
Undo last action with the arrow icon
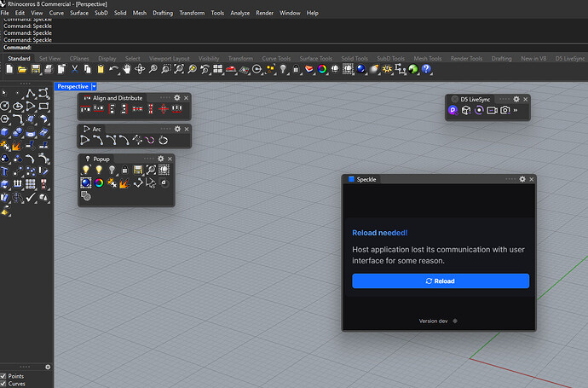click(113, 69)
